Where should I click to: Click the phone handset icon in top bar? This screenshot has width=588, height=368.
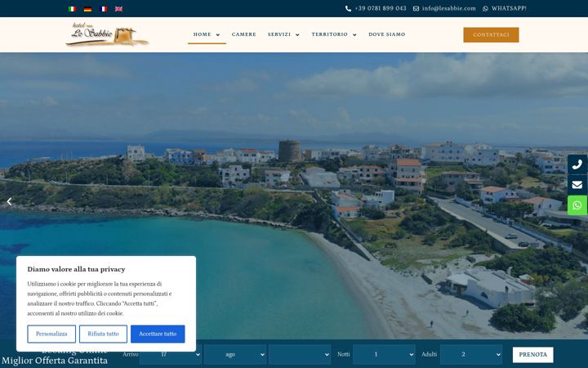click(348, 9)
